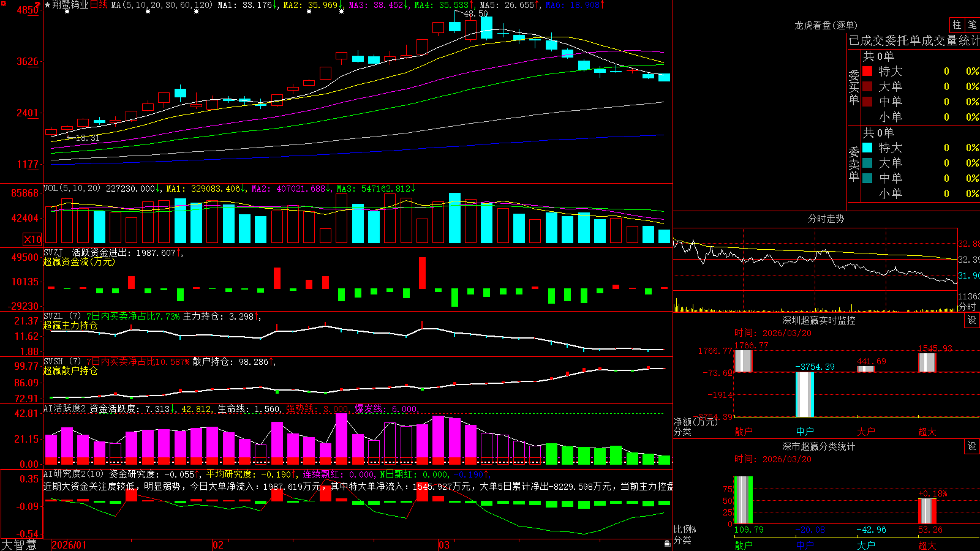Click the 已成交委托单成交量统计 heading
The width and height of the screenshot is (980, 551).
coord(914,40)
